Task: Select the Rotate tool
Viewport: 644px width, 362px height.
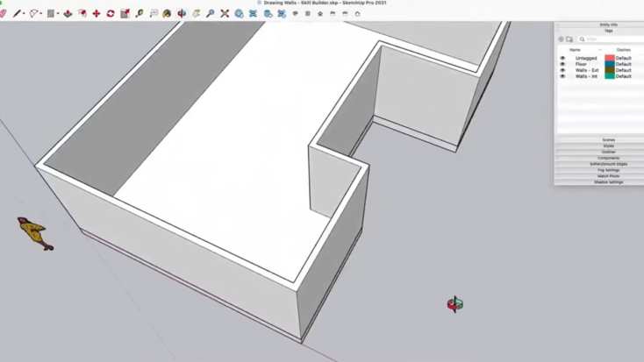Action: coord(111,14)
